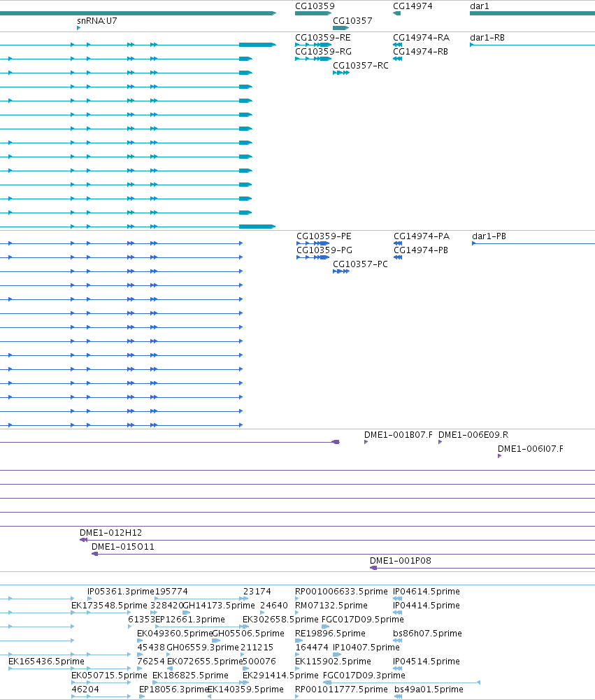595x700 pixels.
Task: Open the CG10357 gene label
Action: 352,20
